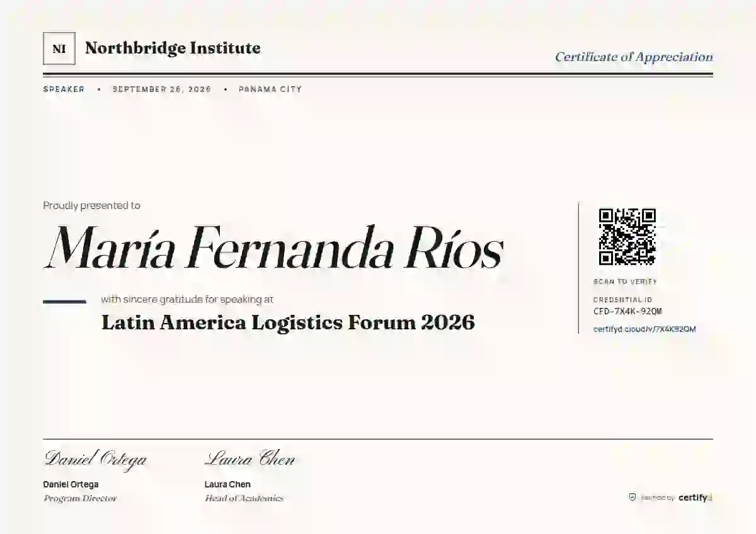Click Laura Chen's cursive signature
756x534 pixels.
pyautogui.click(x=249, y=459)
